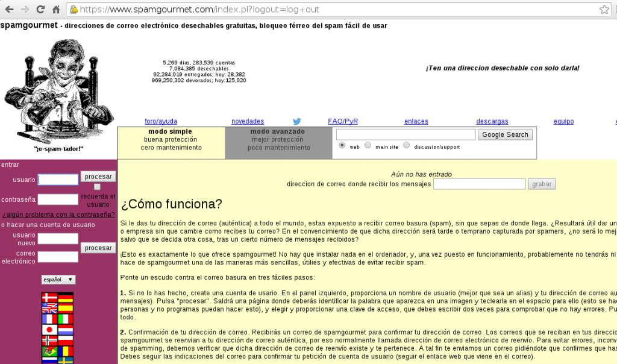Click the browser reload icon
617x364 pixels.
pos(40,10)
